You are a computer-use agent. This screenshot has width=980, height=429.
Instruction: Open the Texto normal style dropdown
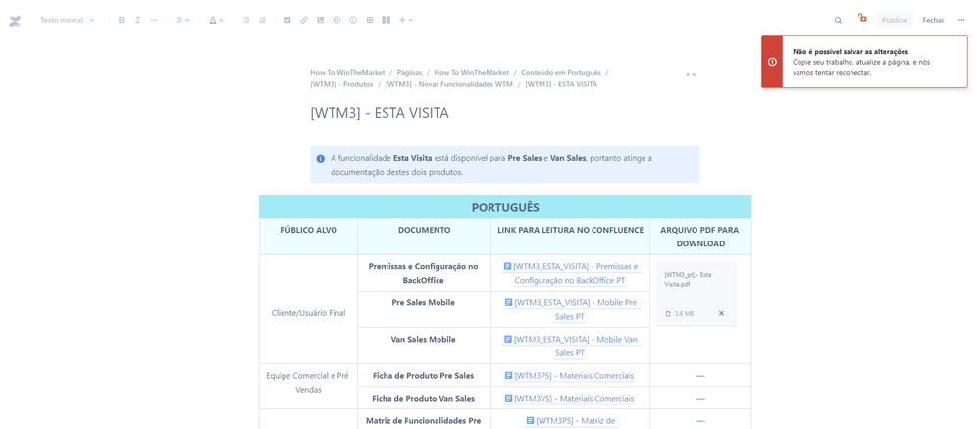68,20
